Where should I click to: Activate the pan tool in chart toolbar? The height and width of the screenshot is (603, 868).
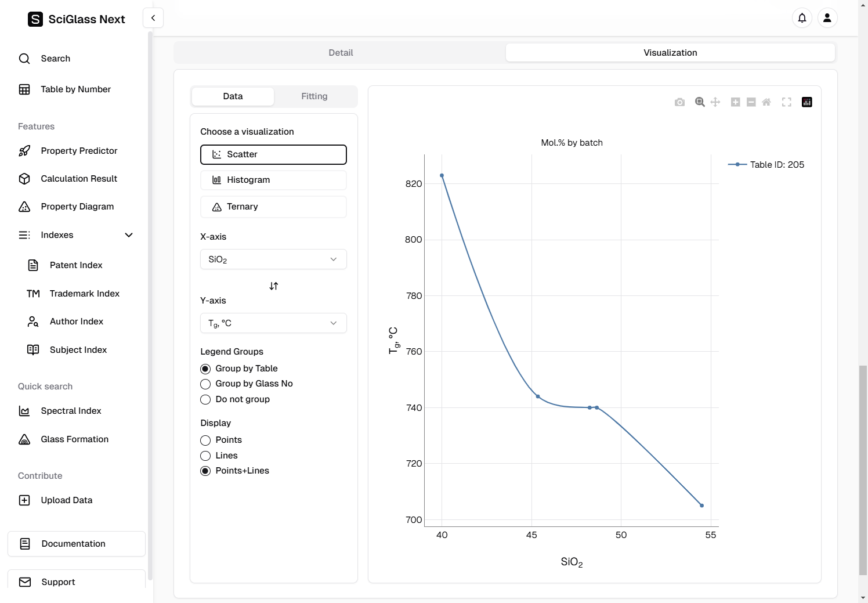tap(715, 102)
